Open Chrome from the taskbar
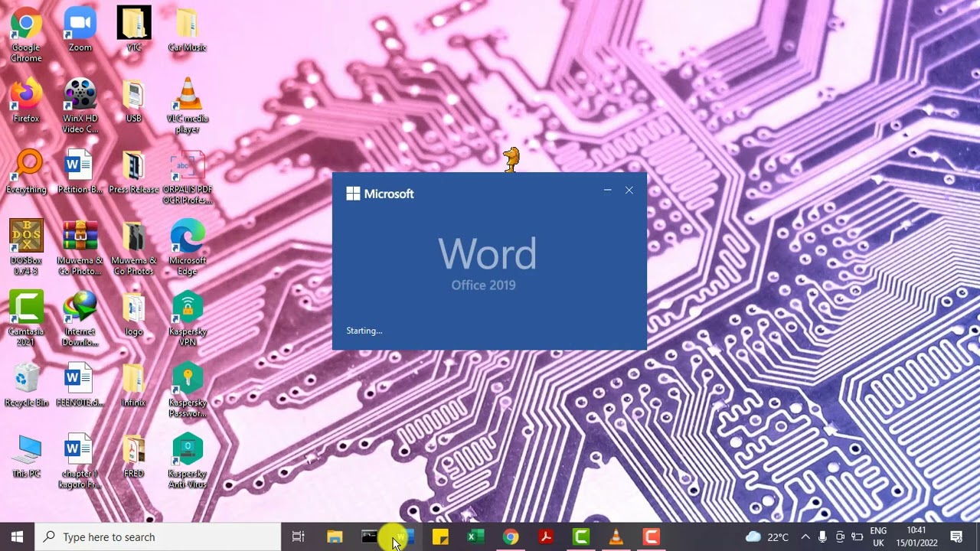980x551 pixels. click(x=511, y=536)
